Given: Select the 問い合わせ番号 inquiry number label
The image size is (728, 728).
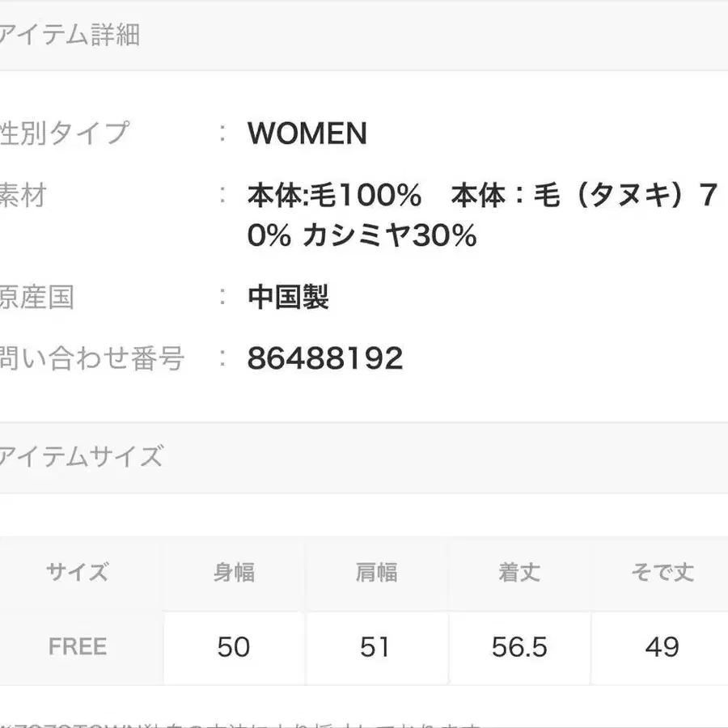Looking at the screenshot, I should coord(93,358).
